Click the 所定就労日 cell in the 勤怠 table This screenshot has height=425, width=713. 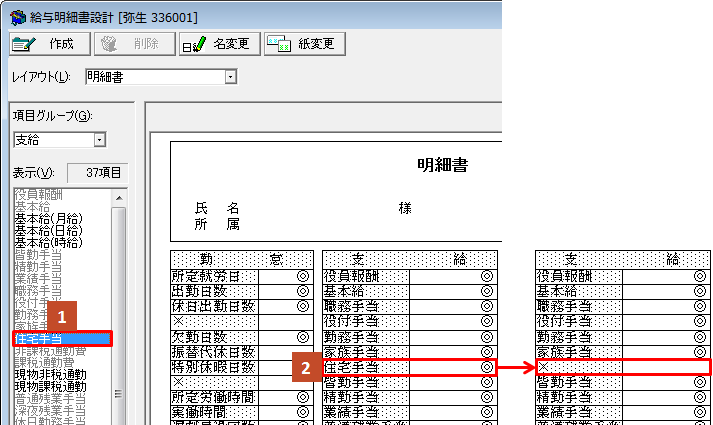pyautogui.click(x=214, y=276)
